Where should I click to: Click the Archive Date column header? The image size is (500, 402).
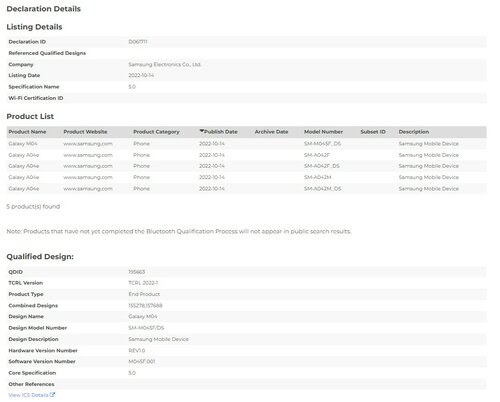pyautogui.click(x=271, y=132)
